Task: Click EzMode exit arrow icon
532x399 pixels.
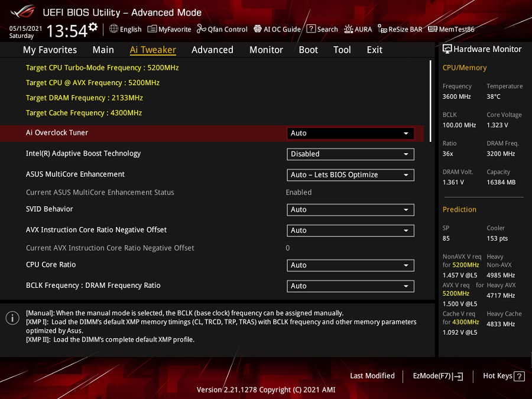Action: pyautogui.click(x=458, y=376)
